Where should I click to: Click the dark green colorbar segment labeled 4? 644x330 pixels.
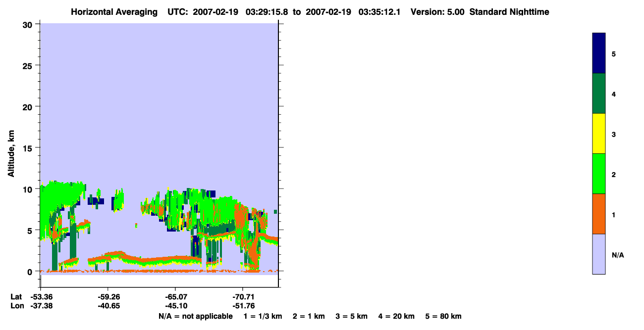click(x=599, y=94)
